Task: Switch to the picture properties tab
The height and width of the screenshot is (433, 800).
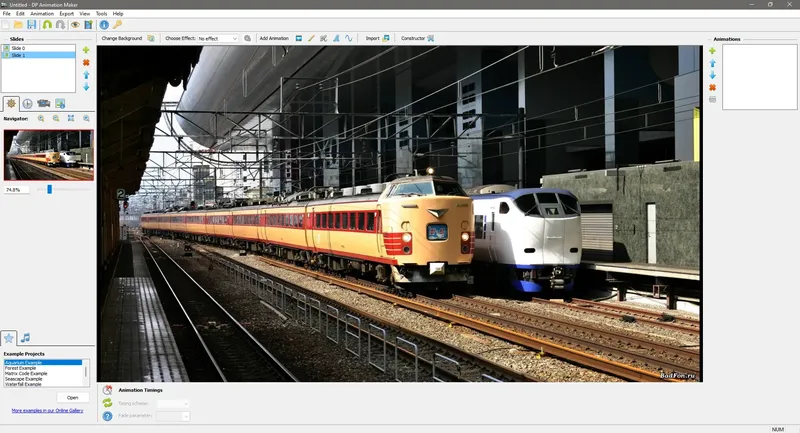Action: 60,104
